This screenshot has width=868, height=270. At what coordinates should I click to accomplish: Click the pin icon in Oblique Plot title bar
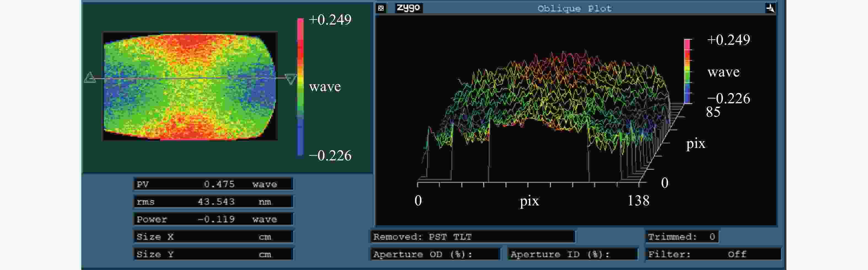pyautogui.click(x=770, y=8)
